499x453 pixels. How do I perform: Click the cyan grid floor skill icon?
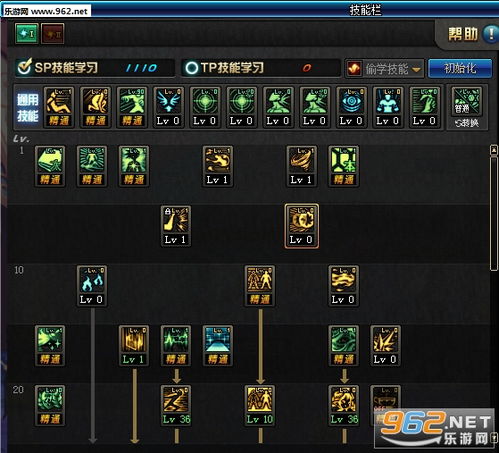click(218, 346)
